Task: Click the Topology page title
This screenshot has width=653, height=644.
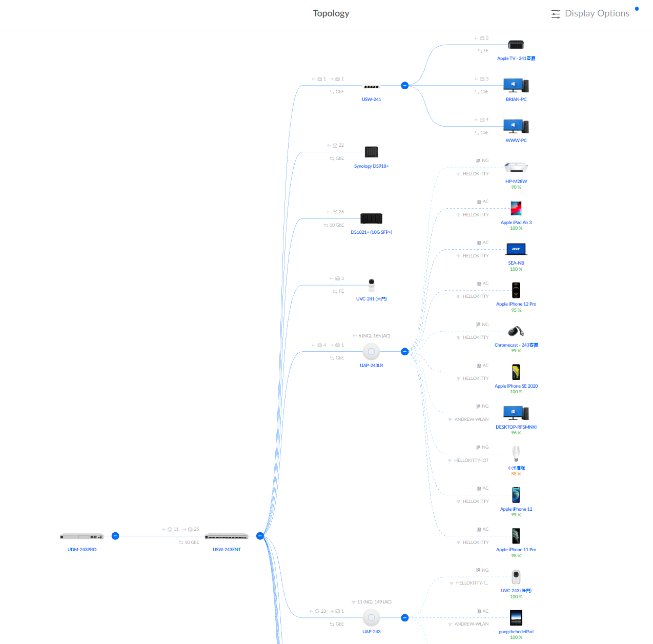Action: pos(331,13)
